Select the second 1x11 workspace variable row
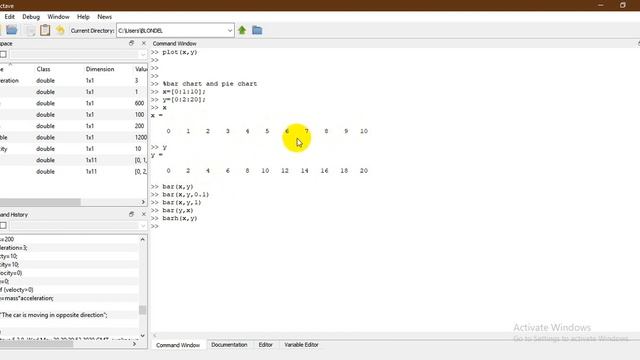This screenshot has height=360, width=640. point(73,172)
